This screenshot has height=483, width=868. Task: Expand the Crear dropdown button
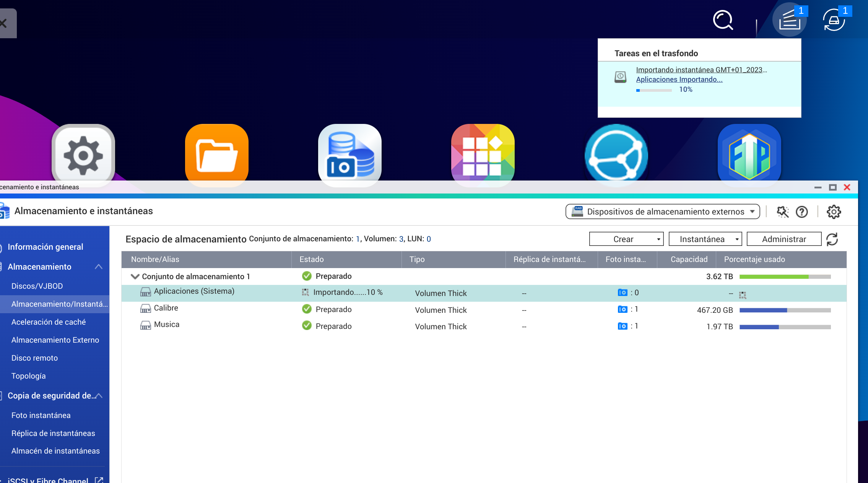click(x=626, y=239)
